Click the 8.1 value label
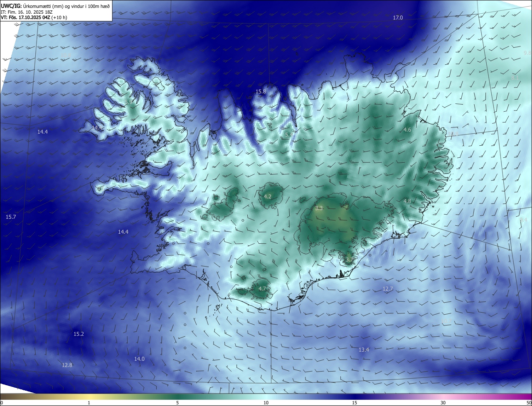Screen dimensions: 532x406 (x=515, y=78)
